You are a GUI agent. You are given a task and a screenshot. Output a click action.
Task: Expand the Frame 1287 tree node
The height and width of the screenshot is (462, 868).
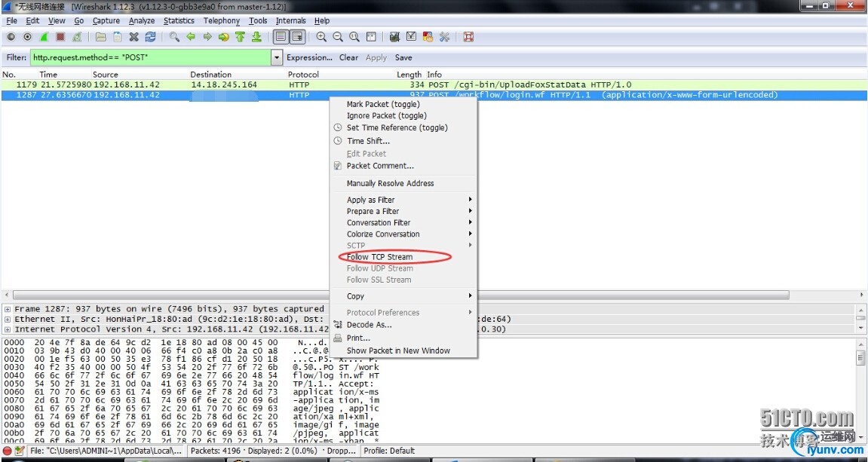[8, 309]
